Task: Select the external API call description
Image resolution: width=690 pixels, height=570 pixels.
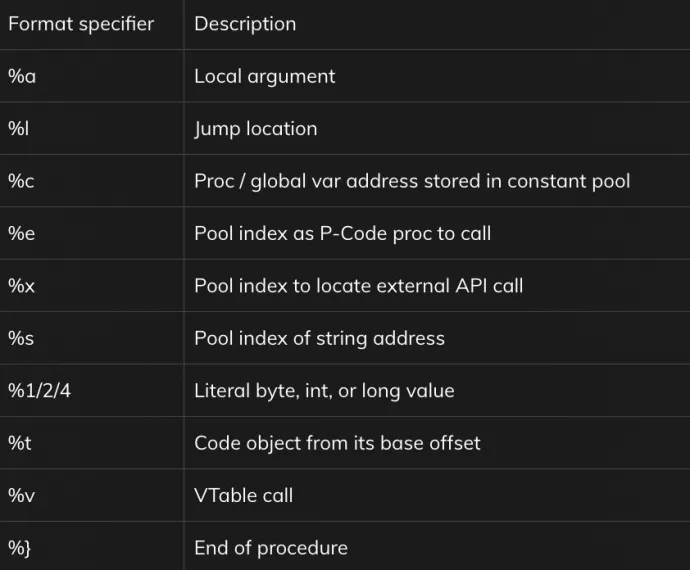Action: [x=359, y=286]
